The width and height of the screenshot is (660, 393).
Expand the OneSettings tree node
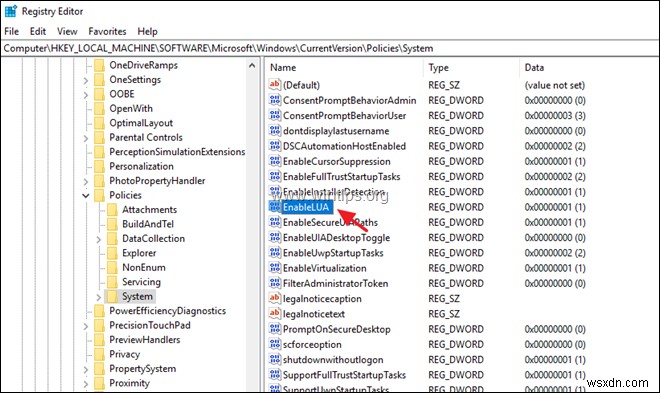click(85, 80)
